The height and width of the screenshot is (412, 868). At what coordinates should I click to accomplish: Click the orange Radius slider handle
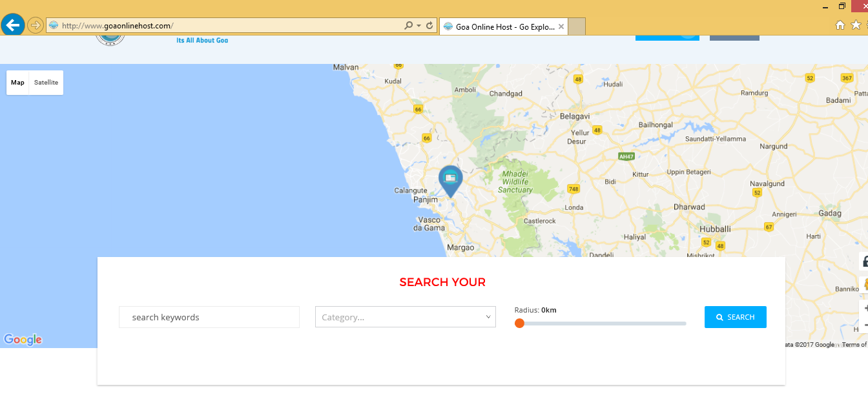point(519,324)
